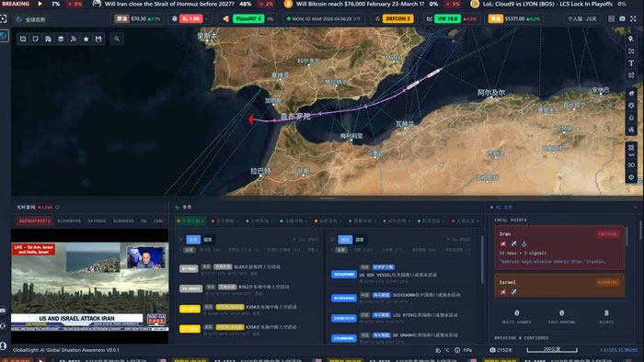Click the RSS feed icon in map toolbar

tap(74, 39)
